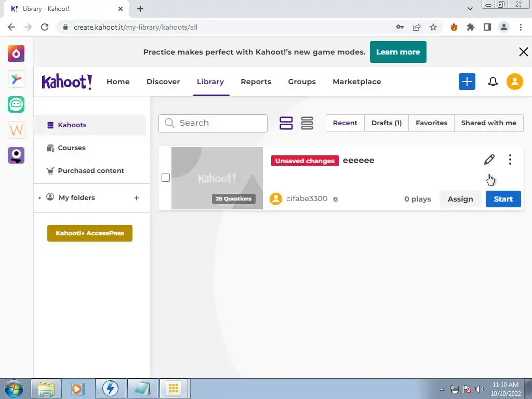Image resolution: width=532 pixels, height=399 pixels.
Task: Click the visibility icon next to cifabe3300
Action: (336, 199)
